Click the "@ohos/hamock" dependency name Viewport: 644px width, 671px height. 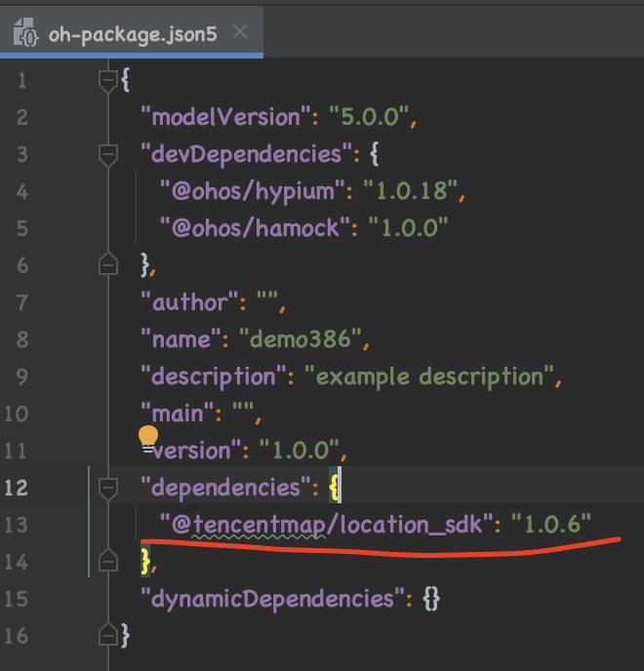pos(253,228)
